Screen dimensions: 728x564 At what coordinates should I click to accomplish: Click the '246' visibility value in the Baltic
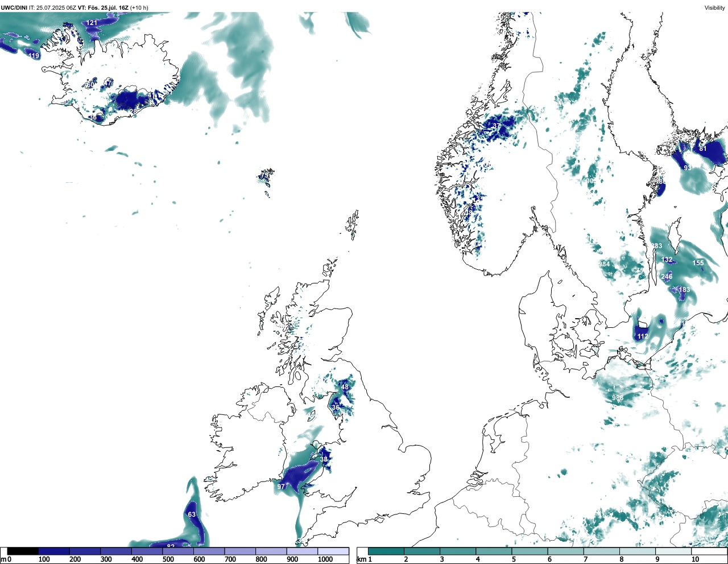[x=667, y=277]
